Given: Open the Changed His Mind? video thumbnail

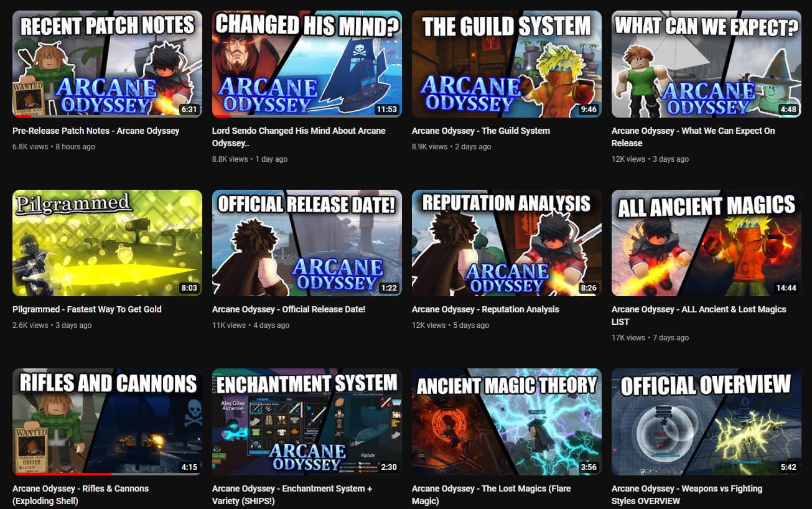Looking at the screenshot, I should [307, 64].
